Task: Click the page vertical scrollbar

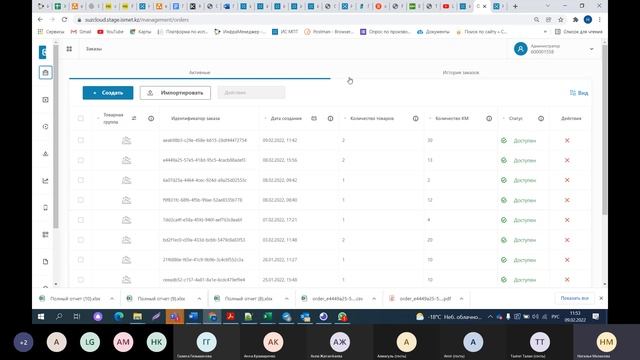Action: coord(604,131)
